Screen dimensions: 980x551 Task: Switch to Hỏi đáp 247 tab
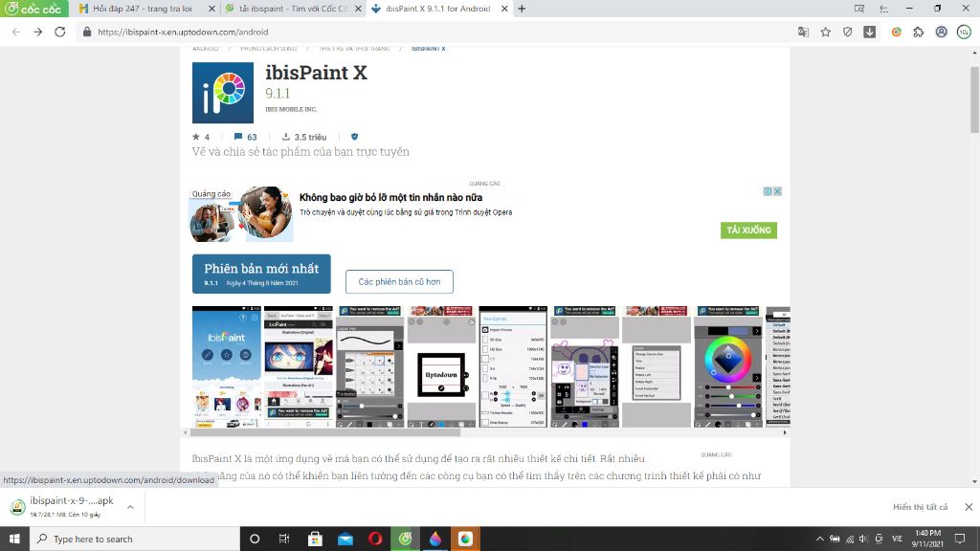tap(143, 9)
